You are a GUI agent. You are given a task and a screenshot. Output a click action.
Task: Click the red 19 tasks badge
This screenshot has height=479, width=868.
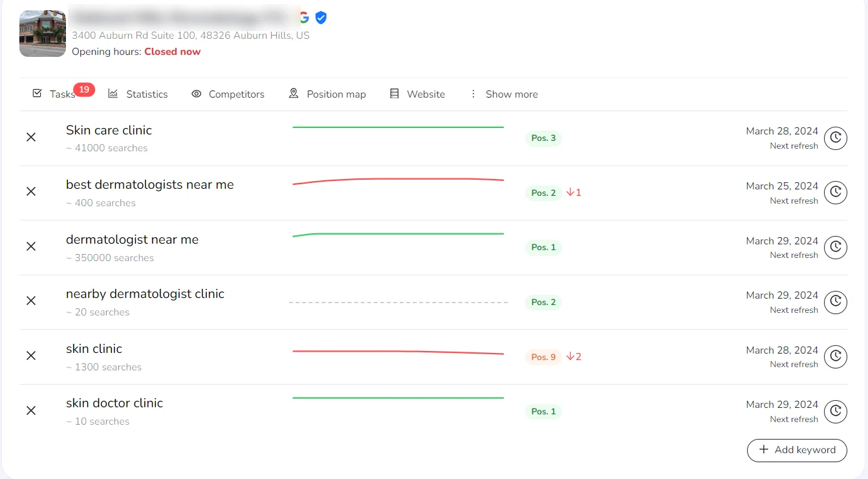tap(84, 90)
